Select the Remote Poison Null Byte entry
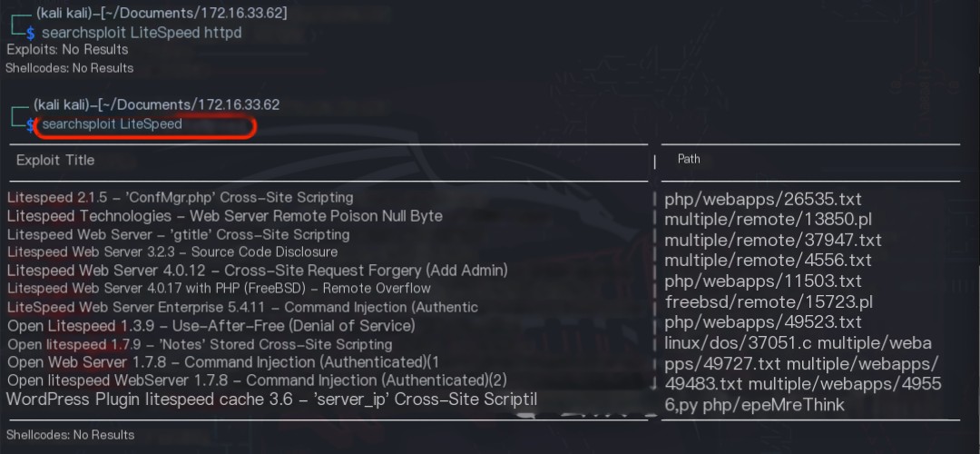The height and width of the screenshot is (454, 980). click(224, 216)
